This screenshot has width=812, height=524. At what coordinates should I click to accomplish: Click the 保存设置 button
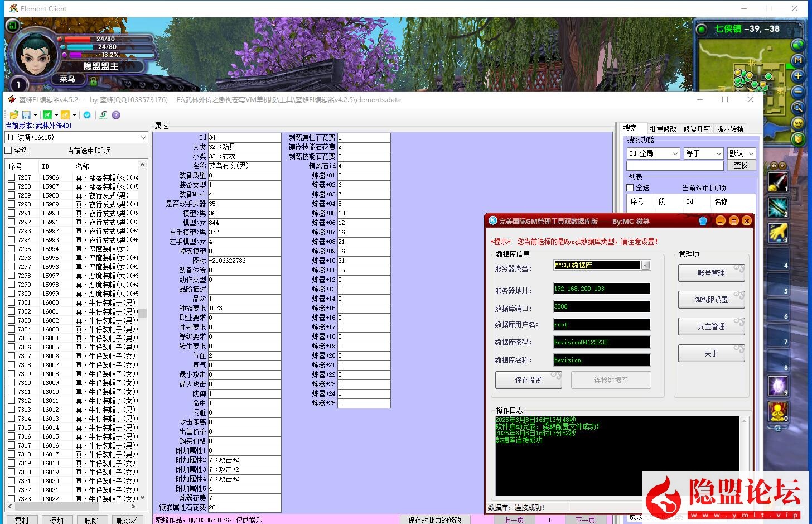click(x=528, y=380)
